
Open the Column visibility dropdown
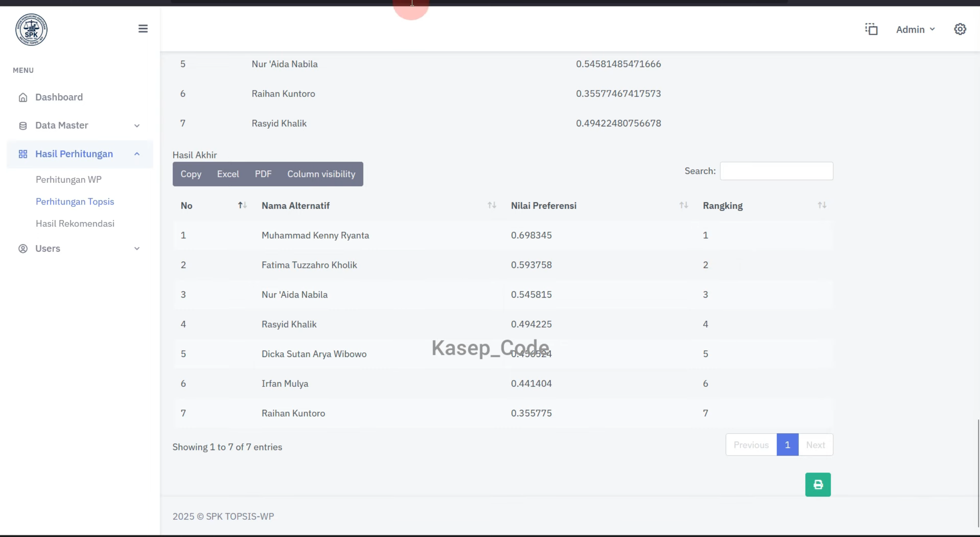[x=321, y=174]
